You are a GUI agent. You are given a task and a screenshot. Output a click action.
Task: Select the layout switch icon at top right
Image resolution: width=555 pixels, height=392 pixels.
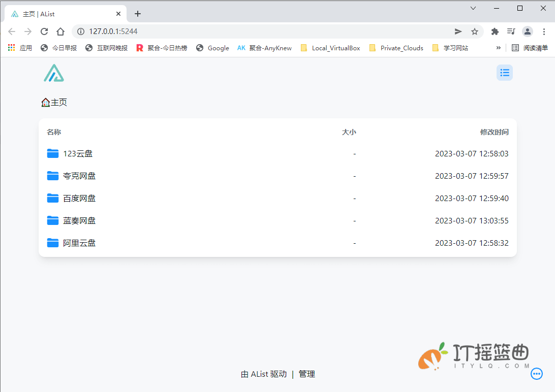(505, 73)
